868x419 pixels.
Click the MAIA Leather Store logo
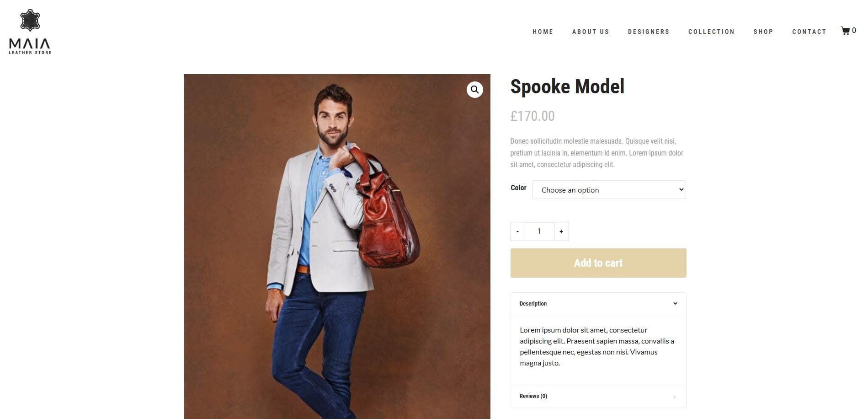tap(30, 32)
